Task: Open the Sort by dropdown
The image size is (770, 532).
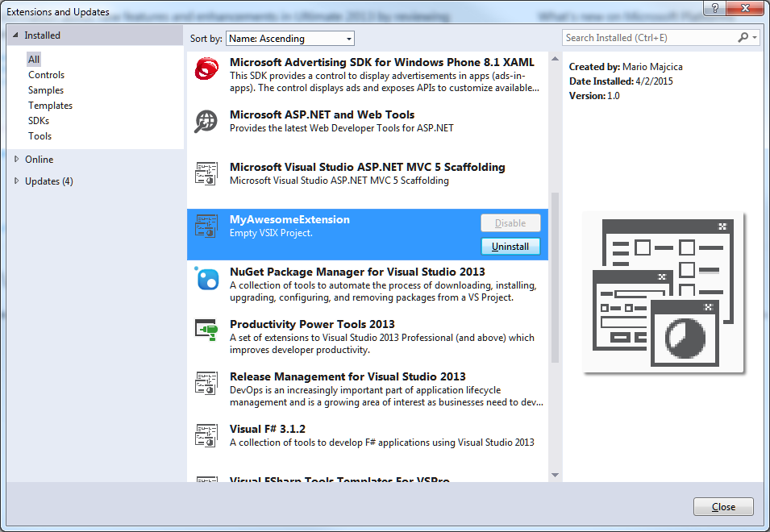Action: pyautogui.click(x=289, y=38)
